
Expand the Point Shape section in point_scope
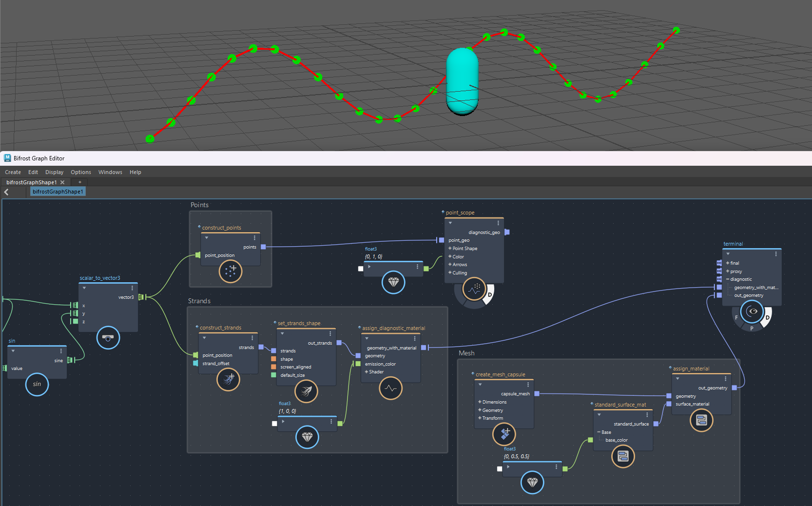[450, 249]
